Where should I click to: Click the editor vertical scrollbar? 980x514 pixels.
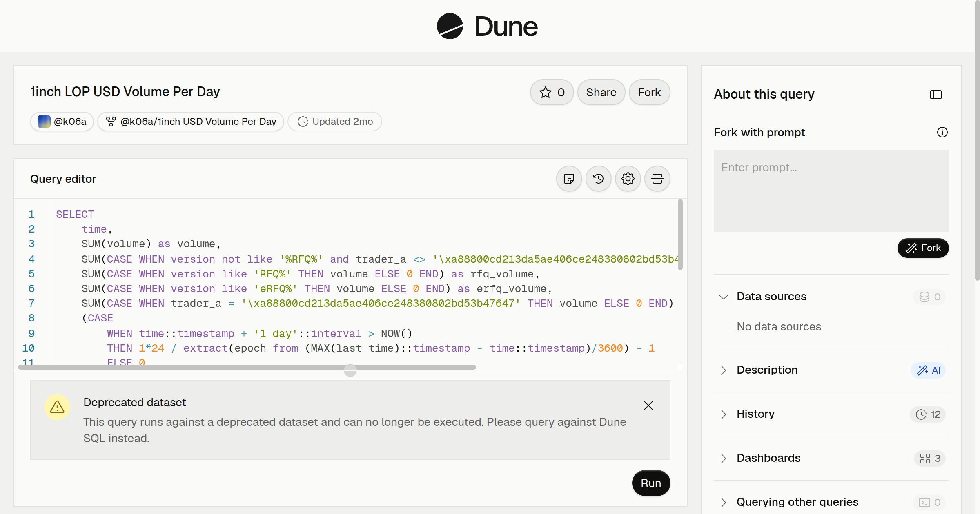coord(680,235)
